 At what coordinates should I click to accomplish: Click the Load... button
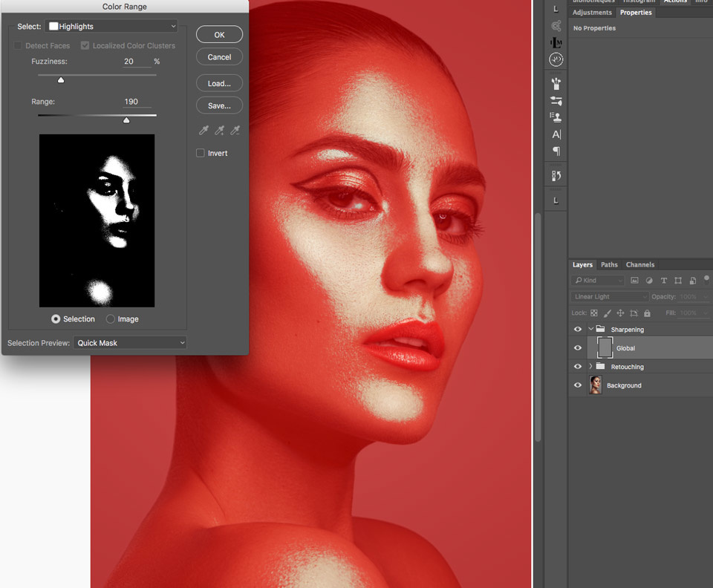(219, 83)
